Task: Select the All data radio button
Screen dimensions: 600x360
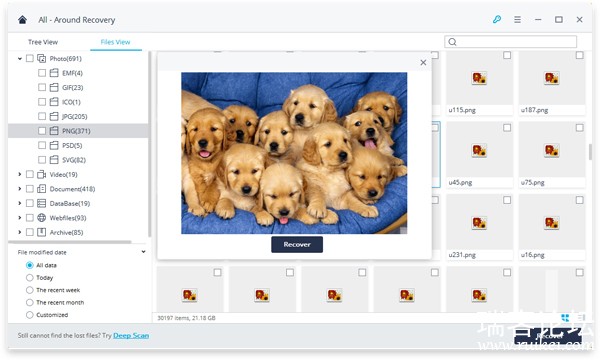Action: (x=29, y=265)
